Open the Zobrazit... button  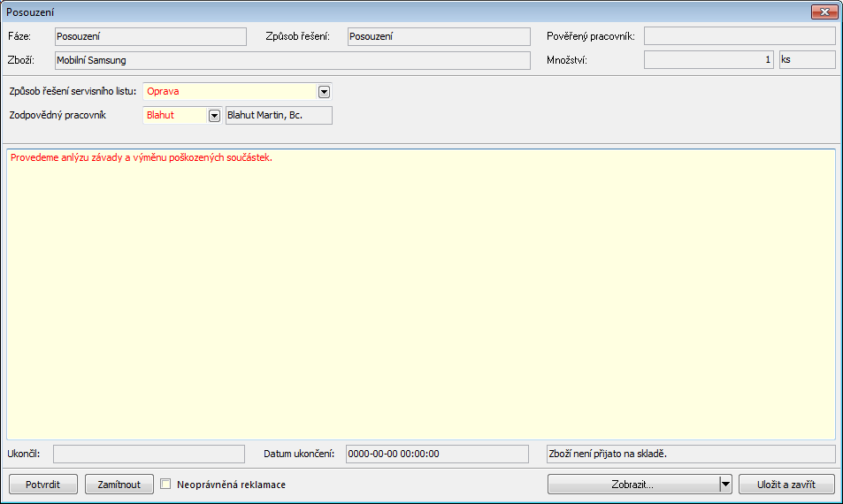632,485
